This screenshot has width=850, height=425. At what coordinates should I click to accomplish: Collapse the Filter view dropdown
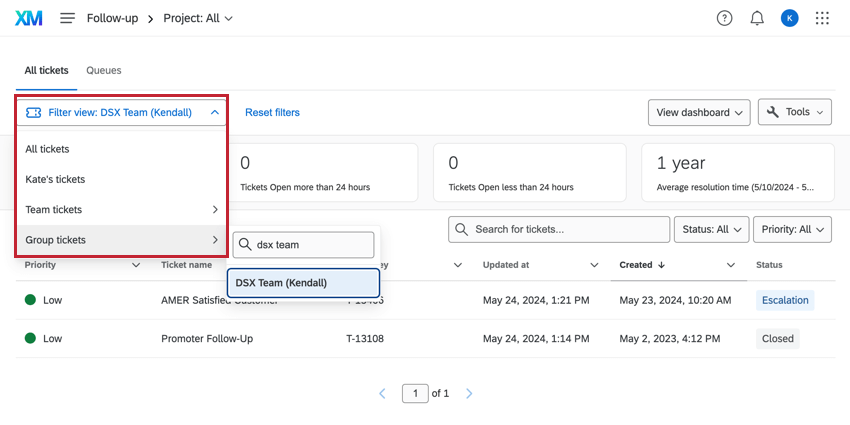121,113
